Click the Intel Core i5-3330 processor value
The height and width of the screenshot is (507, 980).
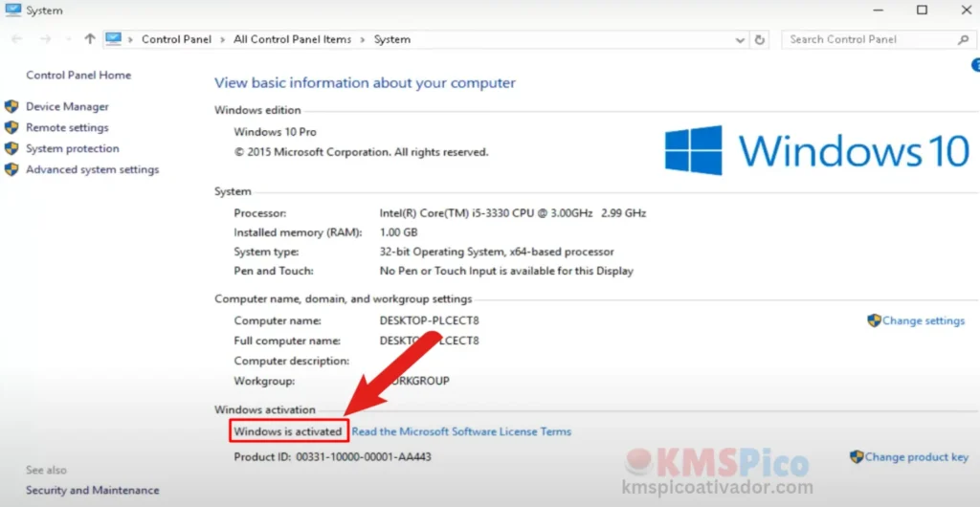[513, 213]
